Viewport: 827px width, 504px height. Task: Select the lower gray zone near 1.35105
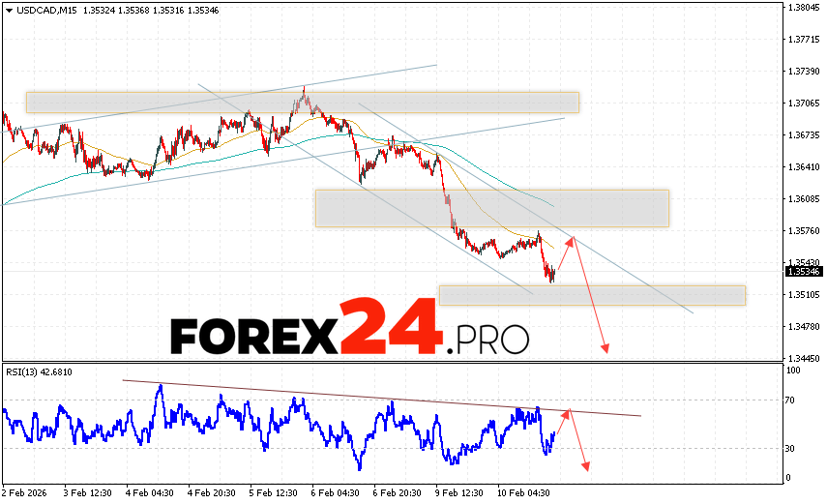591,295
